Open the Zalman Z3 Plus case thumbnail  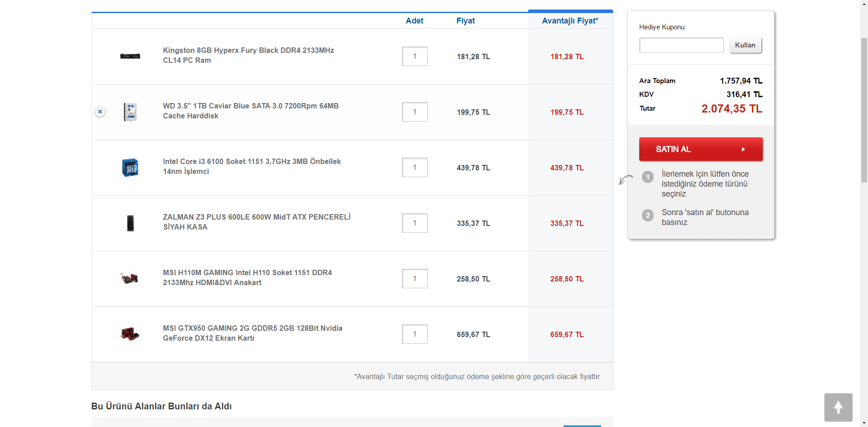[130, 223]
